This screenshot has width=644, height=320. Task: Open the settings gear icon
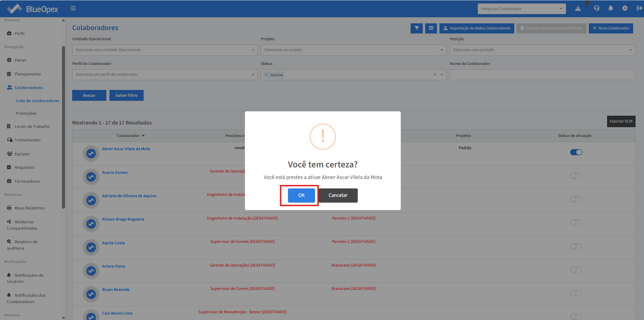pyautogui.click(x=625, y=8)
